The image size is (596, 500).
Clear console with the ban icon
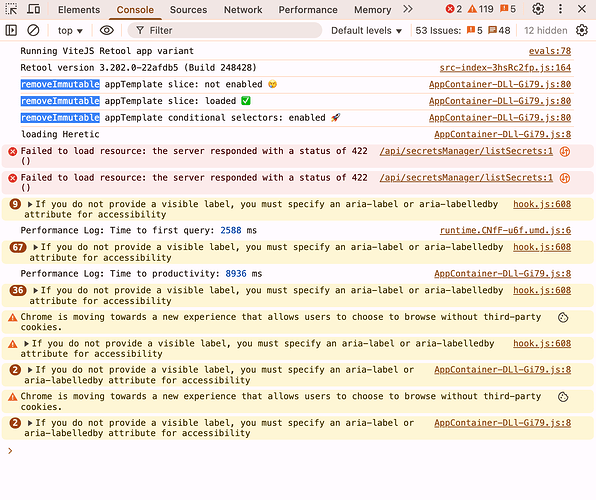tap(33, 30)
